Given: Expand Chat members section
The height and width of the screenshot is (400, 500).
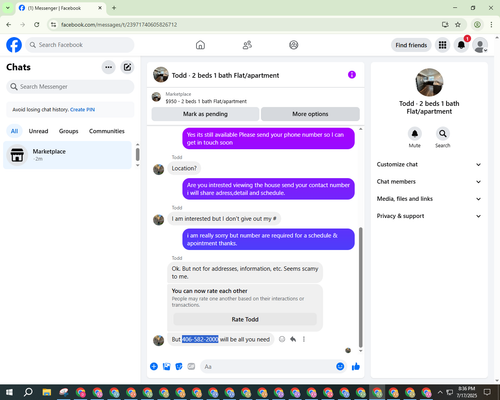Looking at the screenshot, I should coord(429,182).
